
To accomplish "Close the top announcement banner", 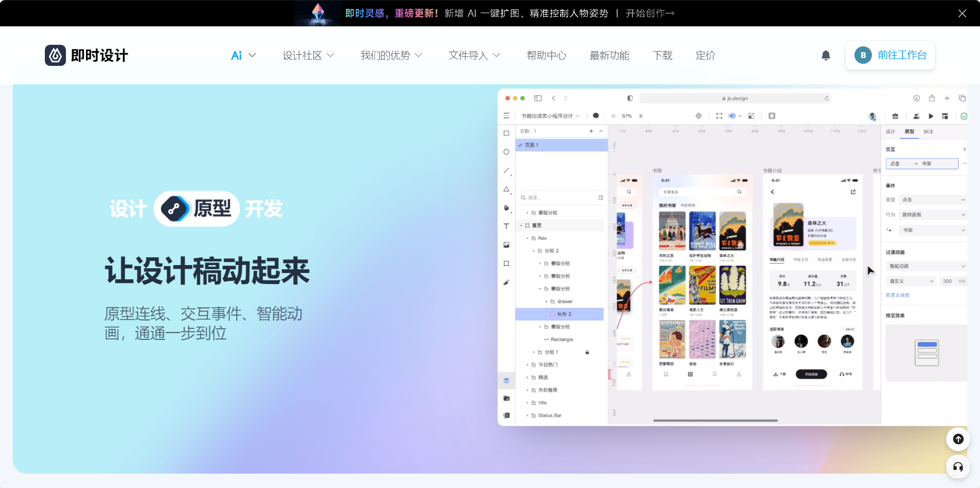I will pyautogui.click(x=962, y=13).
